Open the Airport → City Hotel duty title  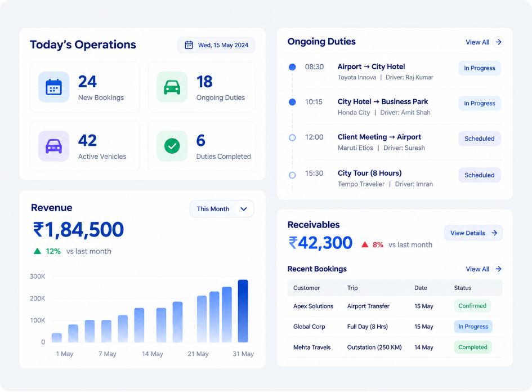tap(371, 66)
